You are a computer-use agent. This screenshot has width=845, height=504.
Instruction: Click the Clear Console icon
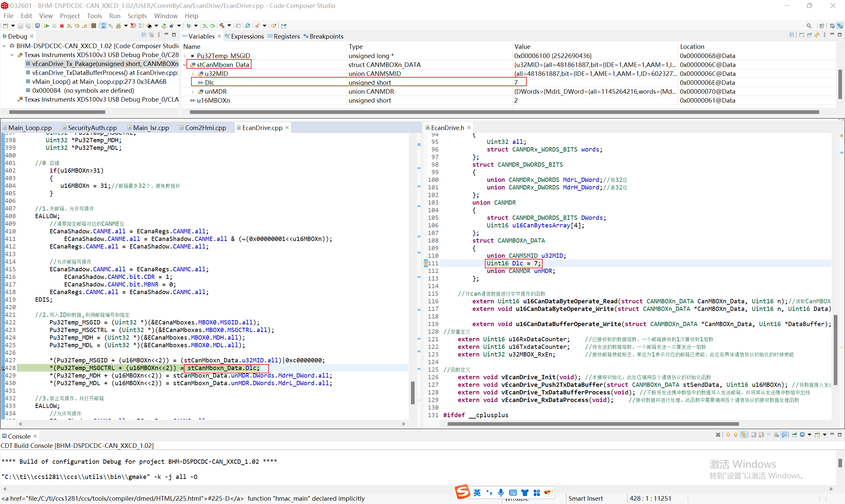click(x=776, y=435)
